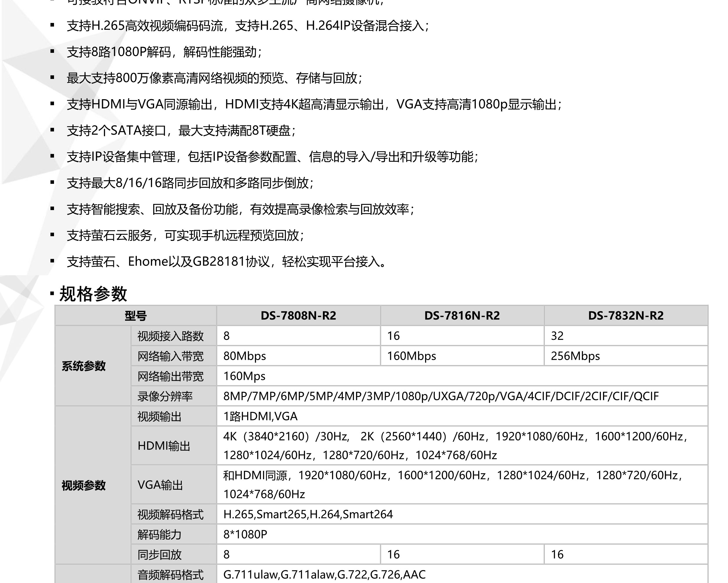Click the bullet 支持萤石云服务
728x583 pixels.
coord(186,236)
